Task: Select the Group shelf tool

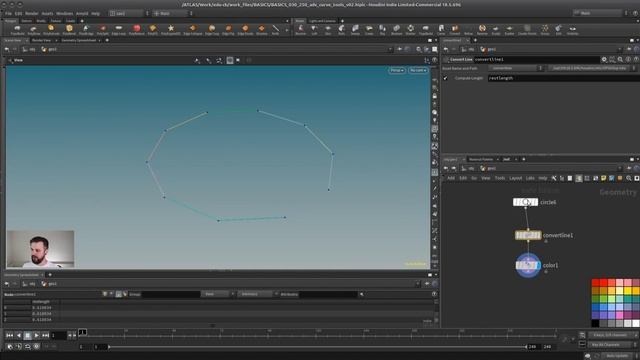Action: tap(545, 29)
